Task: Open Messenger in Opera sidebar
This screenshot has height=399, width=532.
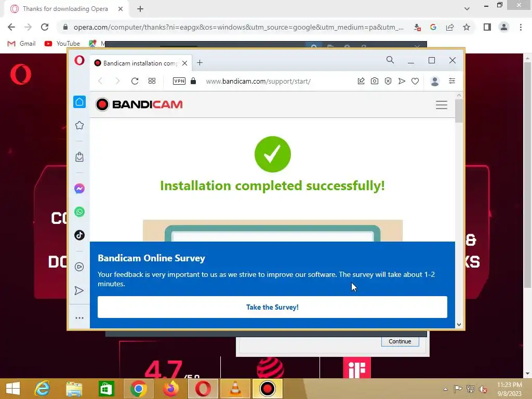Action: tap(79, 189)
